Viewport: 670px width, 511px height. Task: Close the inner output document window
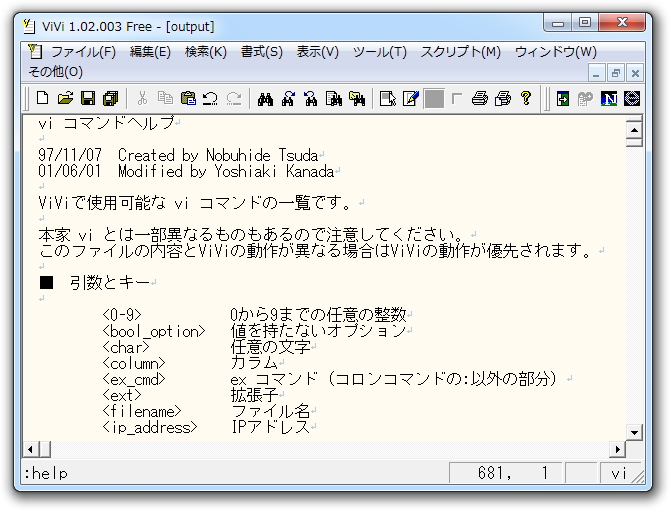[635, 73]
